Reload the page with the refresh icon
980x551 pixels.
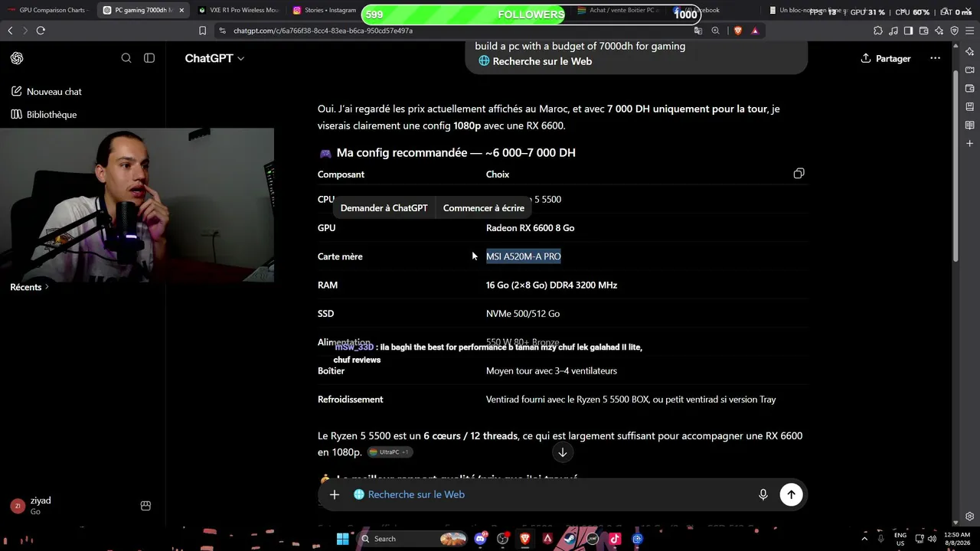[x=41, y=31]
